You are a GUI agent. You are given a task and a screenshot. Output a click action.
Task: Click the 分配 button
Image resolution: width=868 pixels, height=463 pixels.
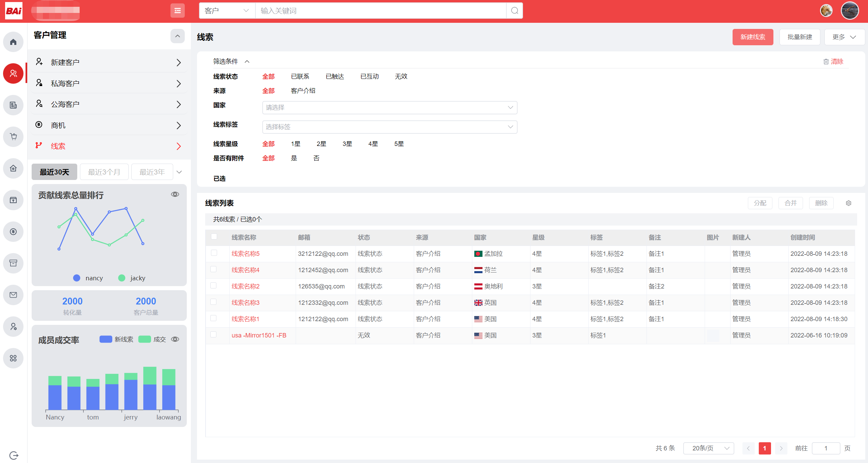pyautogui.click(x=760, y=203)
